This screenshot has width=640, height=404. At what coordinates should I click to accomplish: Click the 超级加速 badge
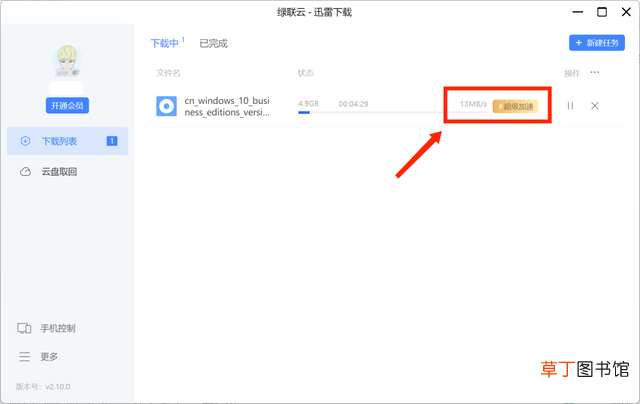[x=515, y=107]
